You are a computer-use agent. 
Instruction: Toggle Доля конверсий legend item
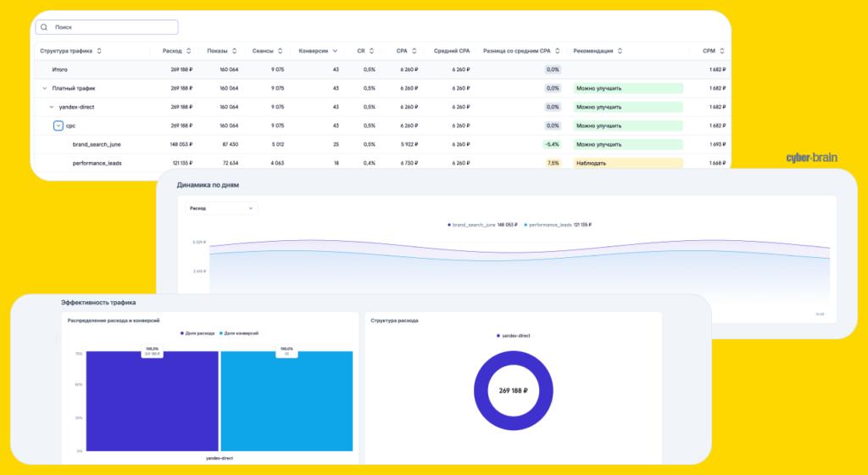239,333
